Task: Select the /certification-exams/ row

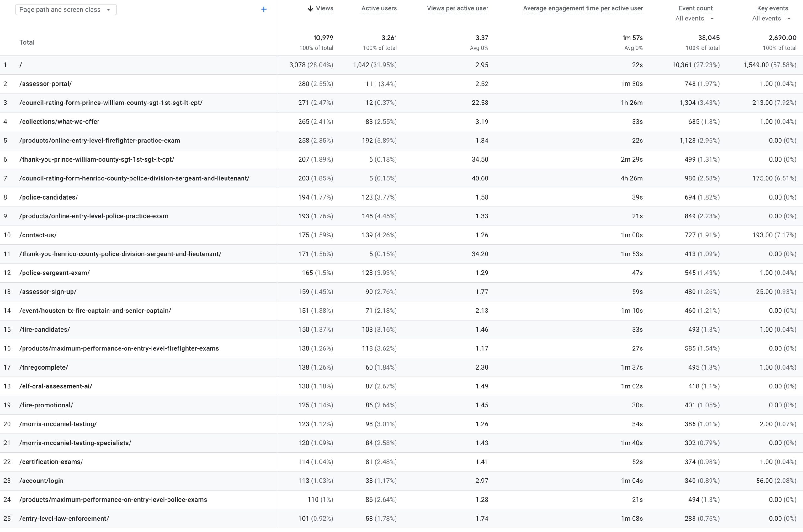Action: (x=51, y=461)
